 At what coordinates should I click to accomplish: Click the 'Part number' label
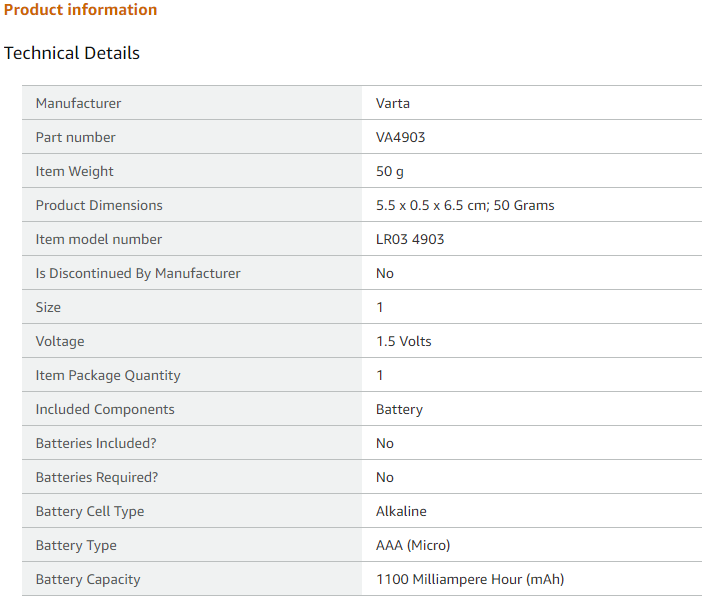click(76, 137)
